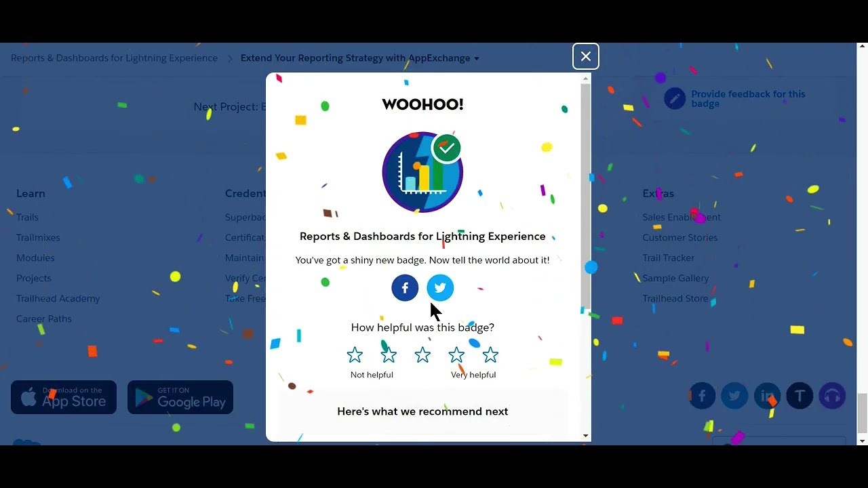Click the dialog scrollbar up arrow
The width and height of the screenshot is (868, 488).
(x=586, y=79)
